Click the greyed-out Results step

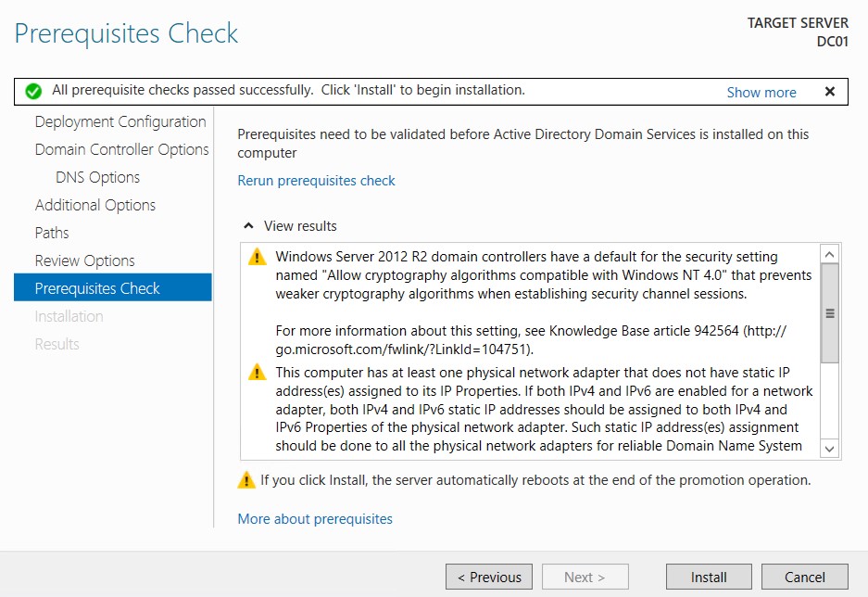tap(57, 344)
